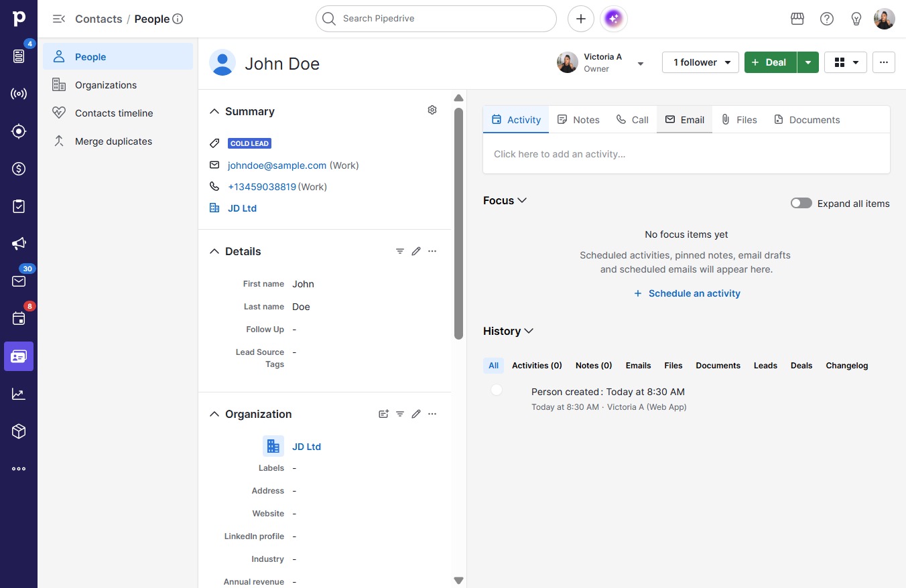Viewport: 906px width, 588px height.
Task: Click the COLD LEAD label tag
Action: point(249,143)
